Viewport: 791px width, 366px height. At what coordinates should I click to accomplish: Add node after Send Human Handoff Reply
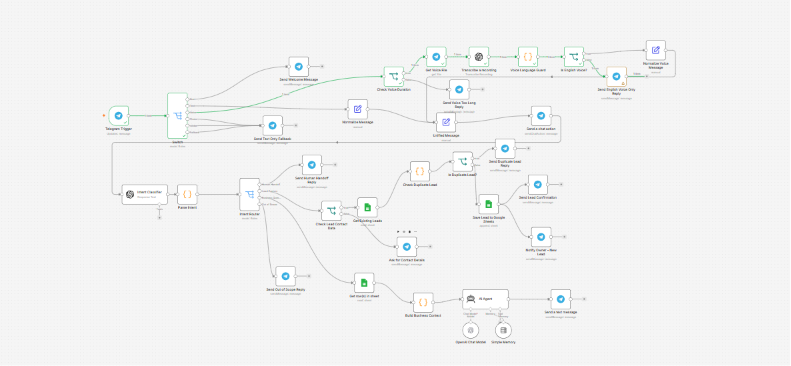[x=335, y=165]
